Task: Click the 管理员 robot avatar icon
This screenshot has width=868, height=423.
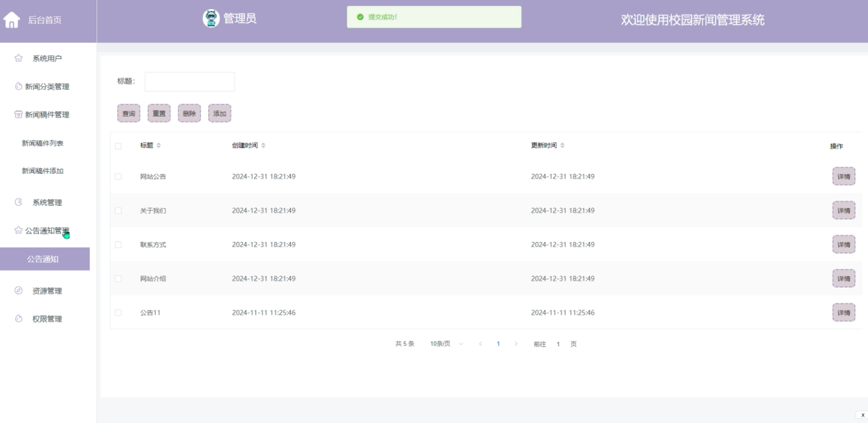Action: tap(211, 19)
